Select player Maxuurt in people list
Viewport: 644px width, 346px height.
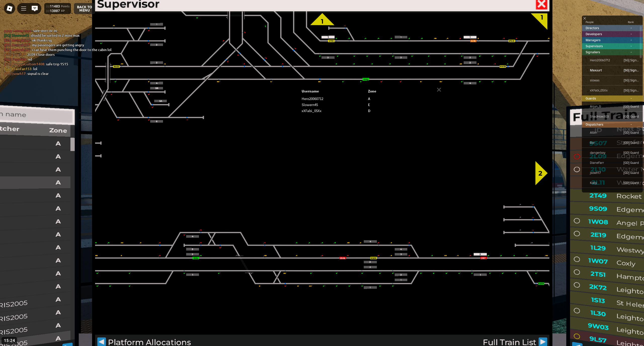(596, 70)
